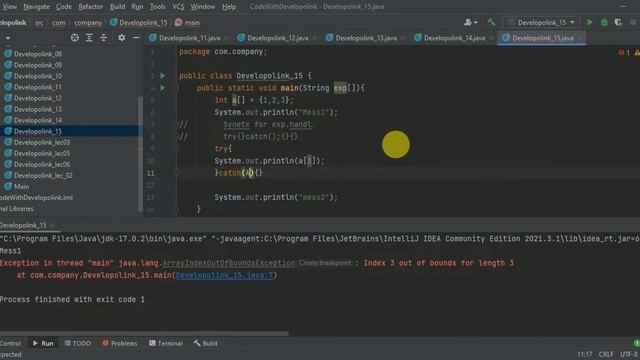640x360 pixels.
Task: Open project panel settings gear
Action: (x=122, y=38)
